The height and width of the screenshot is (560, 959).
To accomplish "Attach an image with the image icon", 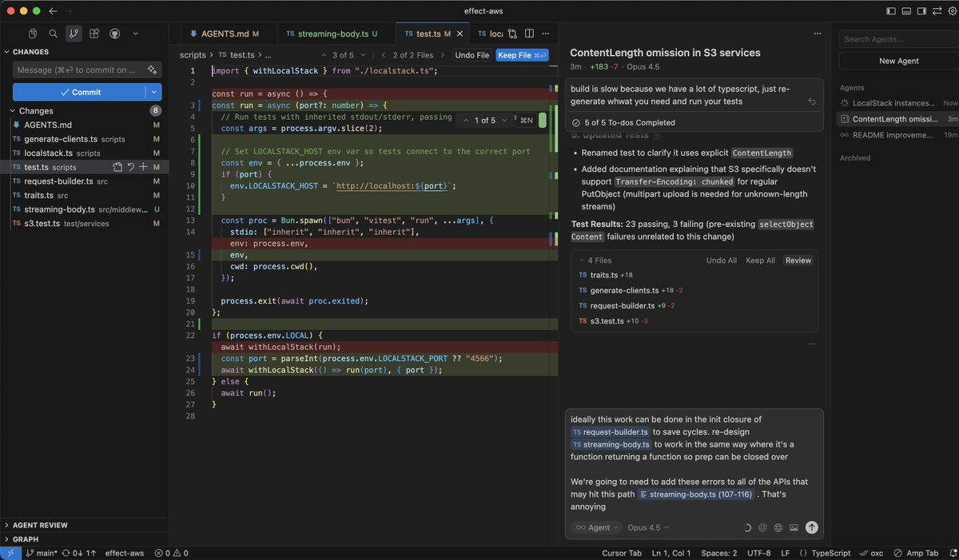I will (x=794, y=527).
